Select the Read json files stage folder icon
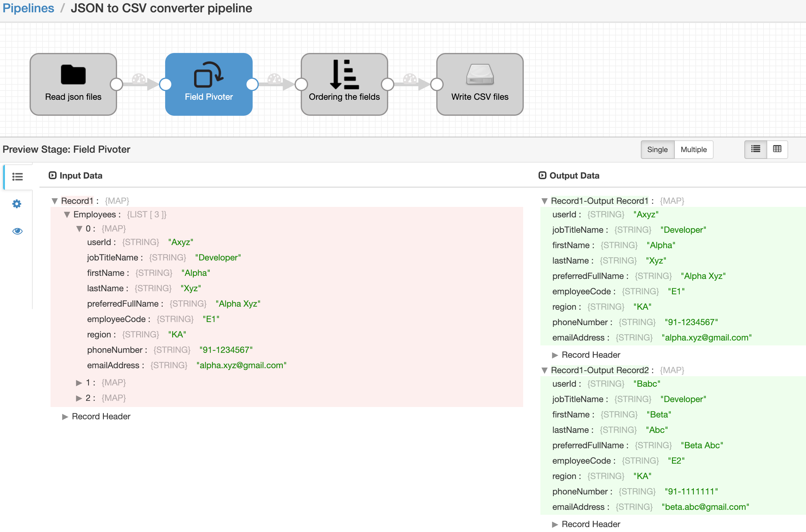The height and width of the screenshot is (532, 806). 73,74
